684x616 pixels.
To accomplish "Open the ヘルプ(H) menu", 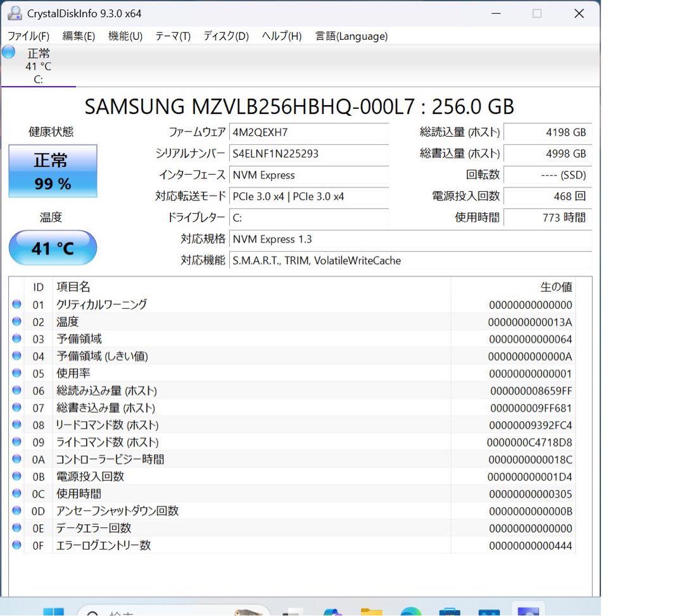I will [281, 36].
